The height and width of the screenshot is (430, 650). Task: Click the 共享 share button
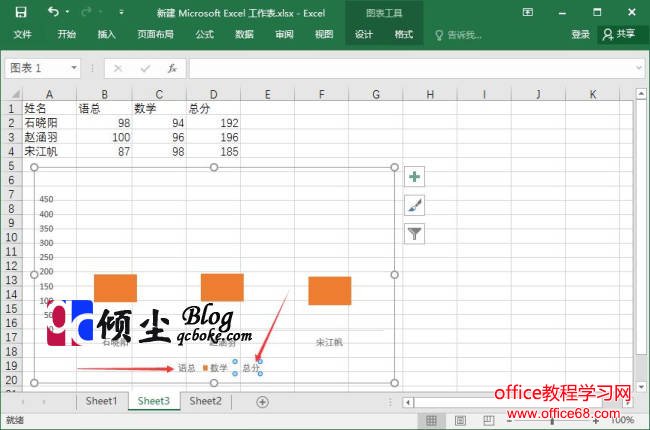pyautogui.click(x=620, y=34)
